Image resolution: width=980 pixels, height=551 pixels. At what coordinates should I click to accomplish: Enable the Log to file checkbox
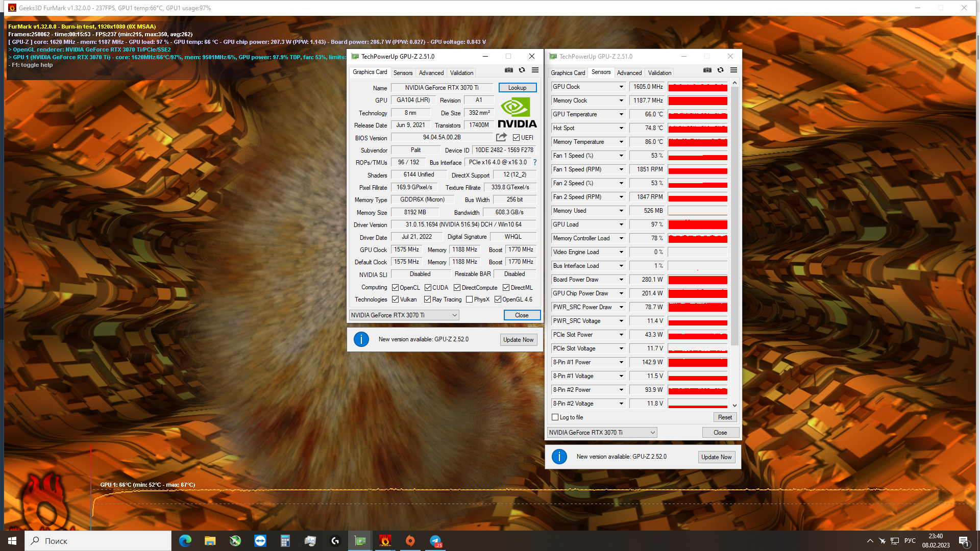point(555,417)
